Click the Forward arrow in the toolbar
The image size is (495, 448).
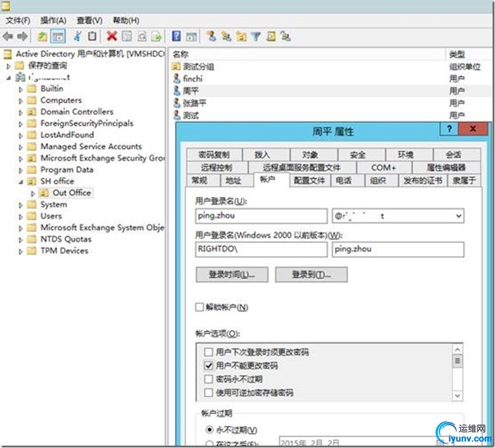tap(22, 36)
